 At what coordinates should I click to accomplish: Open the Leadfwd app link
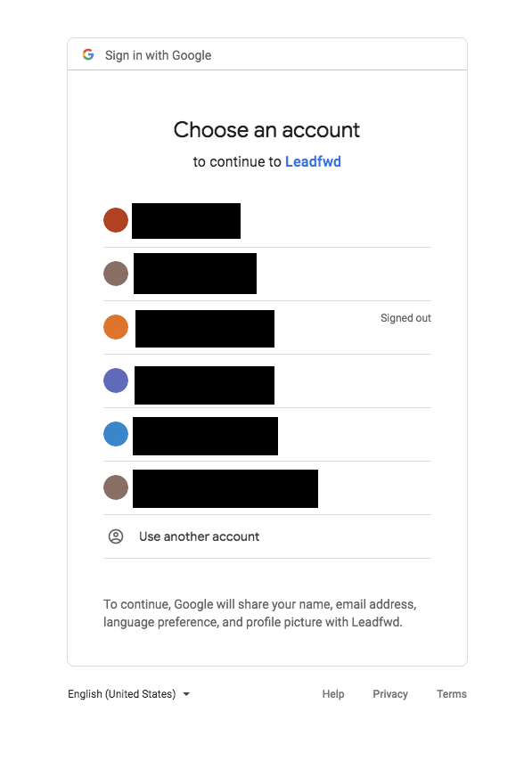coord(313,161)
